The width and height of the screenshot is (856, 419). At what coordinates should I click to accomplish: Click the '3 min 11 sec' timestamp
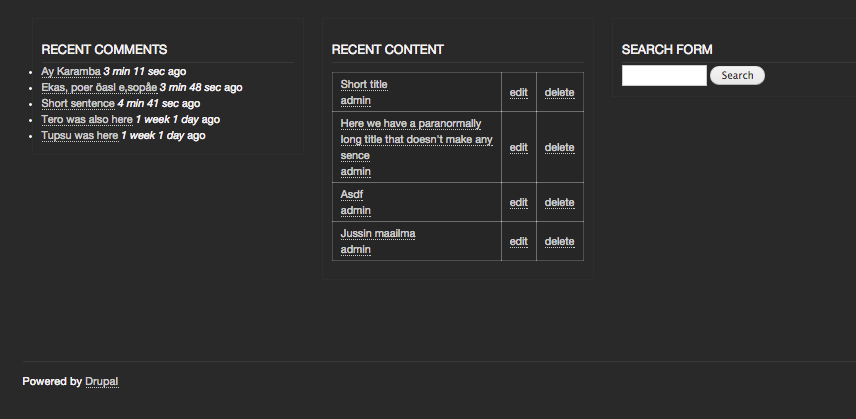click(134, 71)
